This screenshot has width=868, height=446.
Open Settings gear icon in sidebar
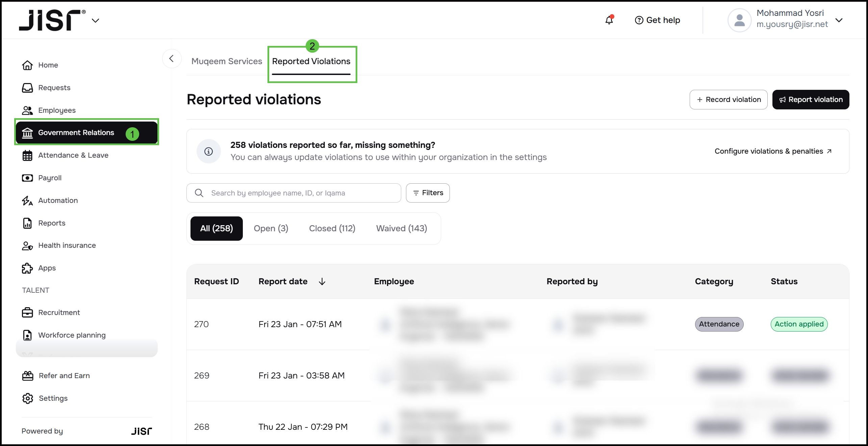(28, 398)
